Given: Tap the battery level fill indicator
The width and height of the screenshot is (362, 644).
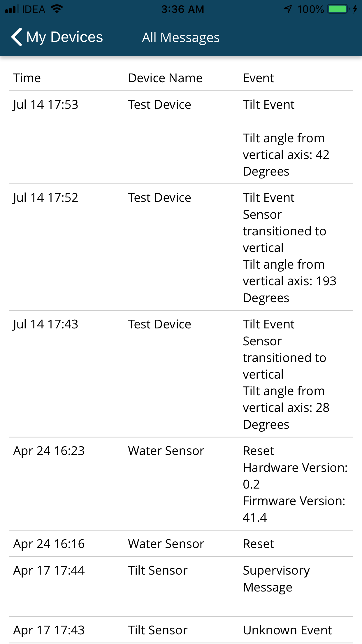Looking at the screenshot, I should pos(338,9).
